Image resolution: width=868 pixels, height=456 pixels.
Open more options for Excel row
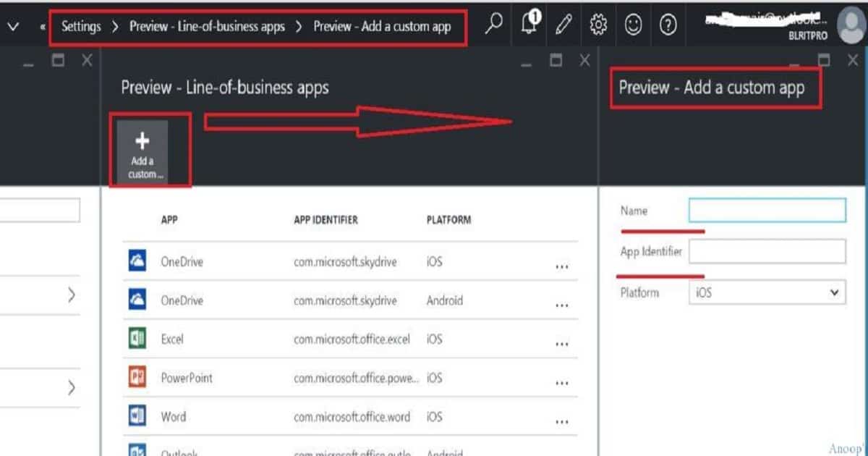point(562,345)
